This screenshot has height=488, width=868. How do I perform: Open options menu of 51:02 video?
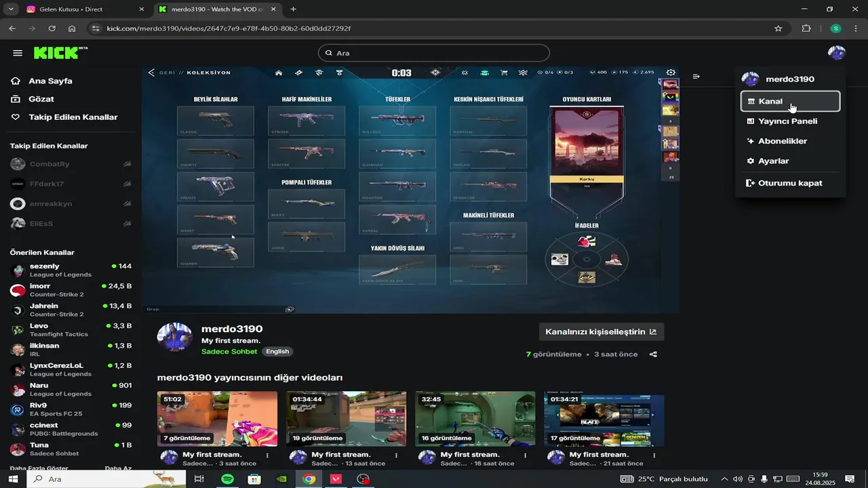[267, 455]
